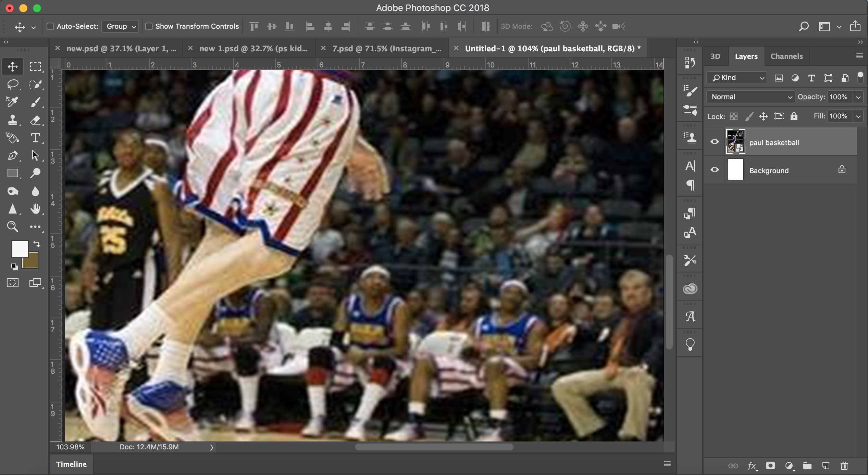The width and height of the screenshot is (868, 475).
Task: Open the Paragraph panel icon
Action: (691, 185)
